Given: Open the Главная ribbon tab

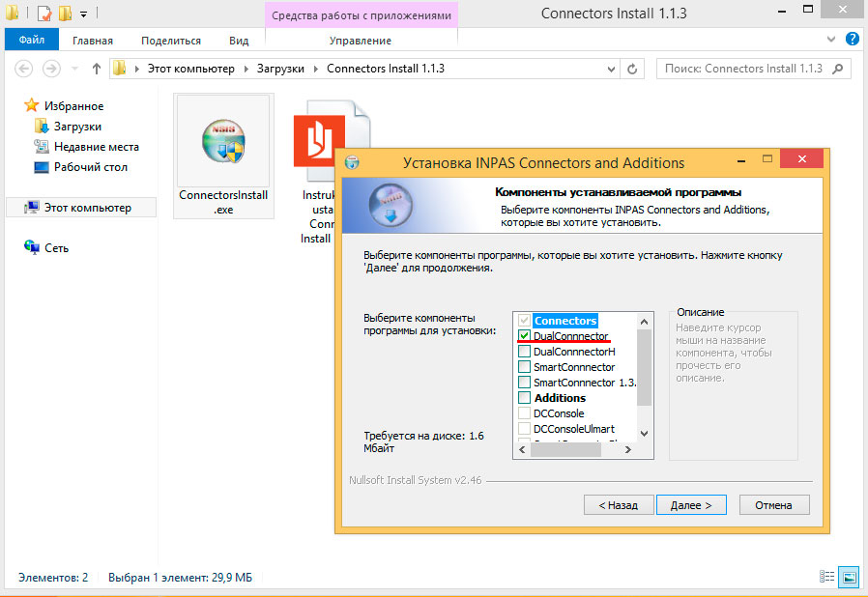Looking at the screenshot, I should (93, 41).
